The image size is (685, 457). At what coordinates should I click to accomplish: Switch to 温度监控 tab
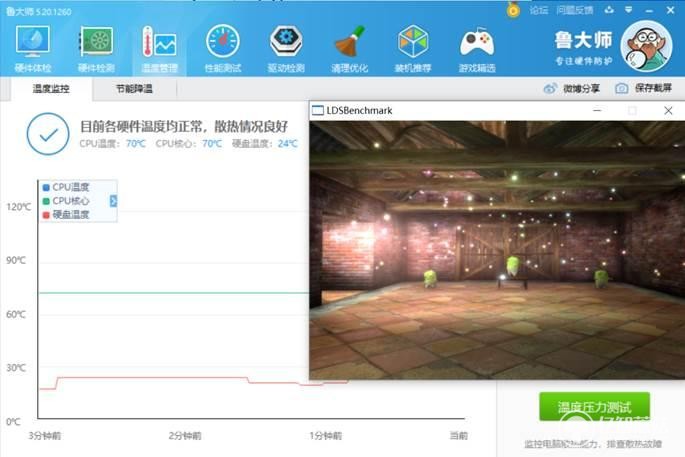pos(51,89)
